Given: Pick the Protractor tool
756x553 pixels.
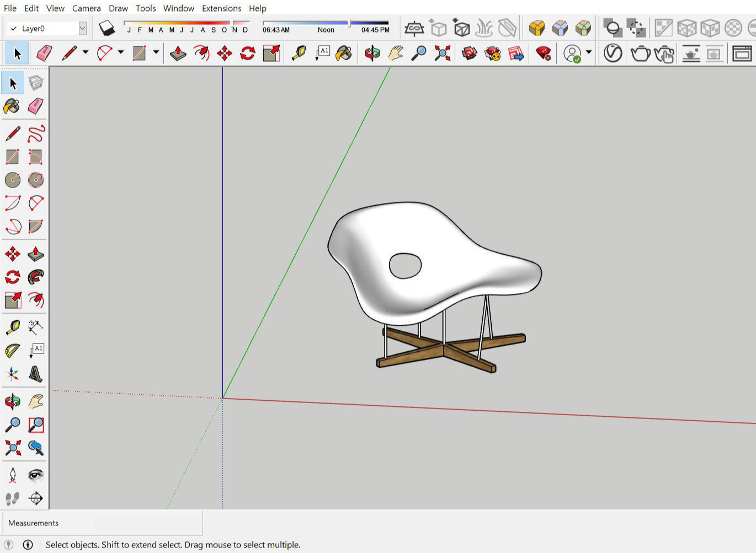Looking at the screenshot, I should point(13,351).
